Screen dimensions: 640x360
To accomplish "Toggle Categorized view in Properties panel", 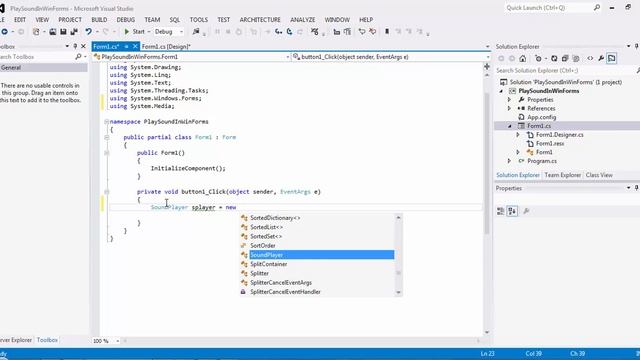I will coord(501,211).
